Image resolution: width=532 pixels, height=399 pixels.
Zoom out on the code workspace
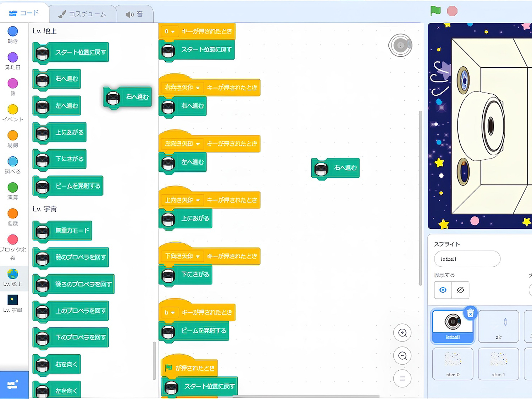tap(402, 356)
